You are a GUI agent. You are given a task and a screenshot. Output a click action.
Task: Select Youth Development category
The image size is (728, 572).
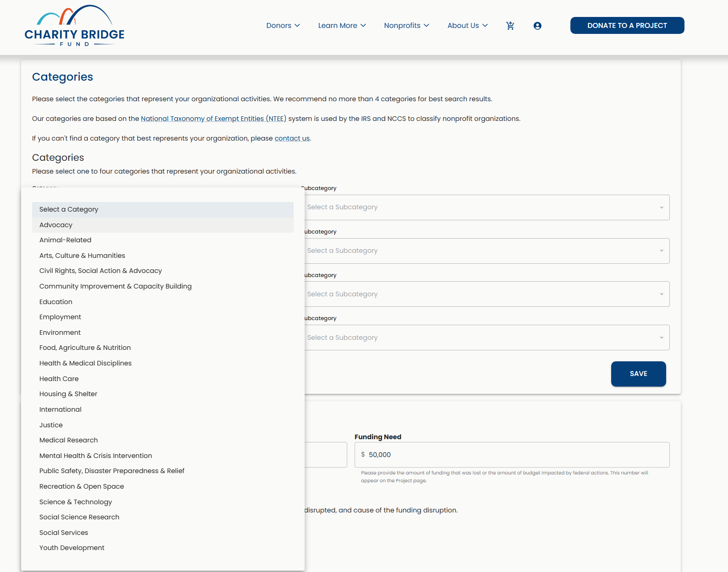click(x=163, y=548)
